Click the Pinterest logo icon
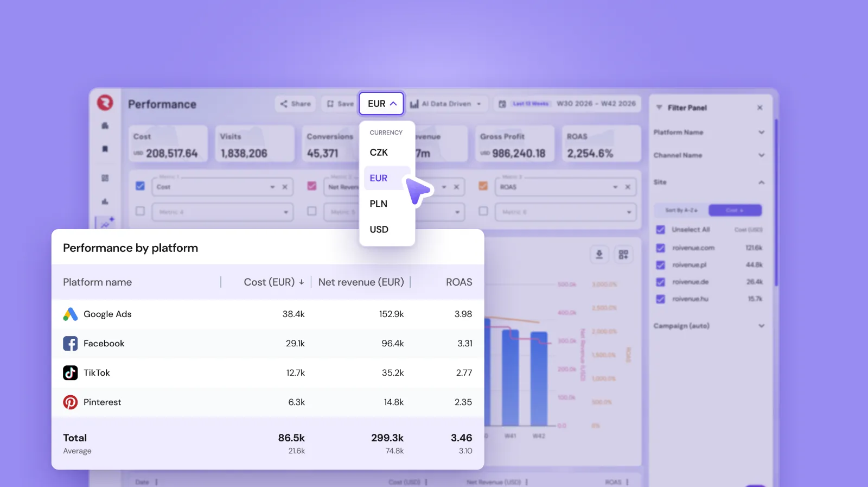 point(71,402)
